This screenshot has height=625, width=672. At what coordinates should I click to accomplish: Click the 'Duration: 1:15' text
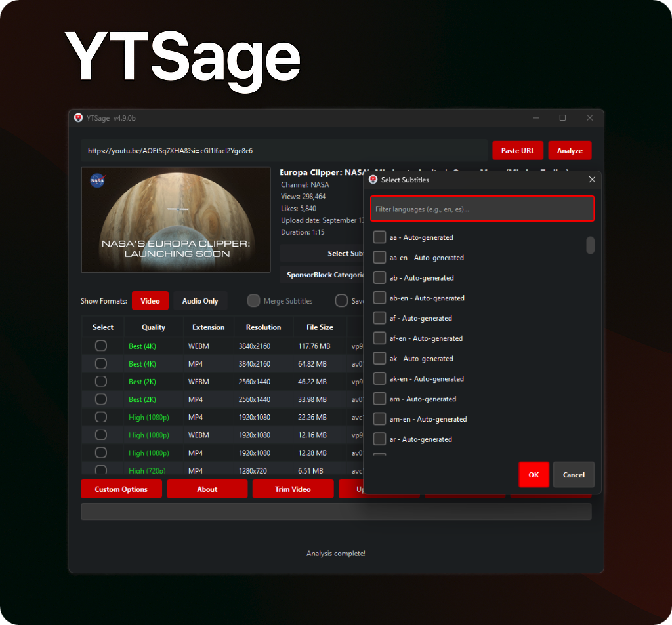[303, 232]
